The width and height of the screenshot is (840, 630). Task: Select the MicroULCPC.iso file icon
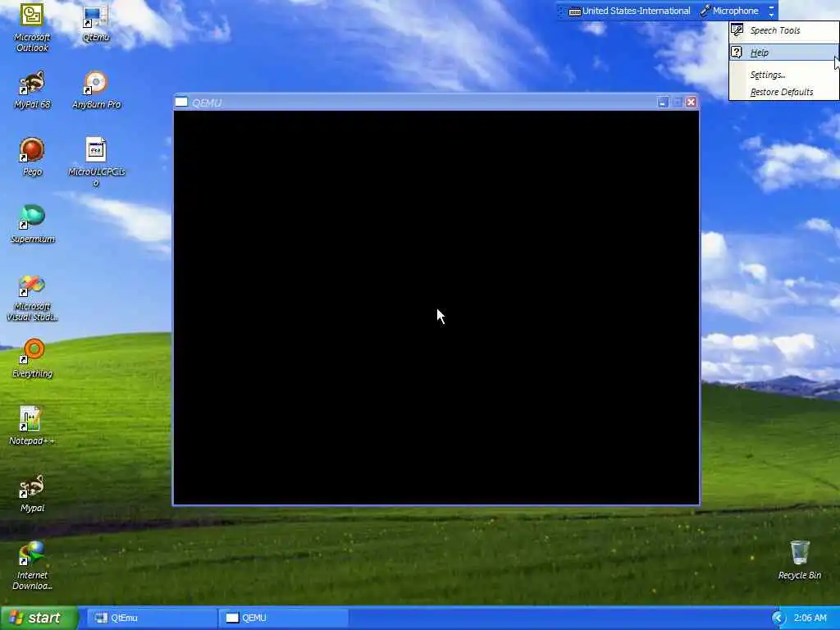point(96,162)
